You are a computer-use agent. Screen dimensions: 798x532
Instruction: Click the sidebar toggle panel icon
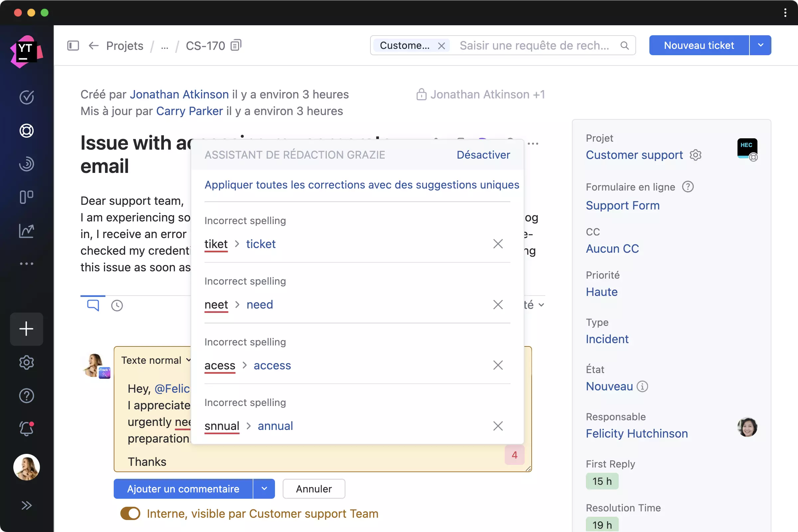pos(73,46)
